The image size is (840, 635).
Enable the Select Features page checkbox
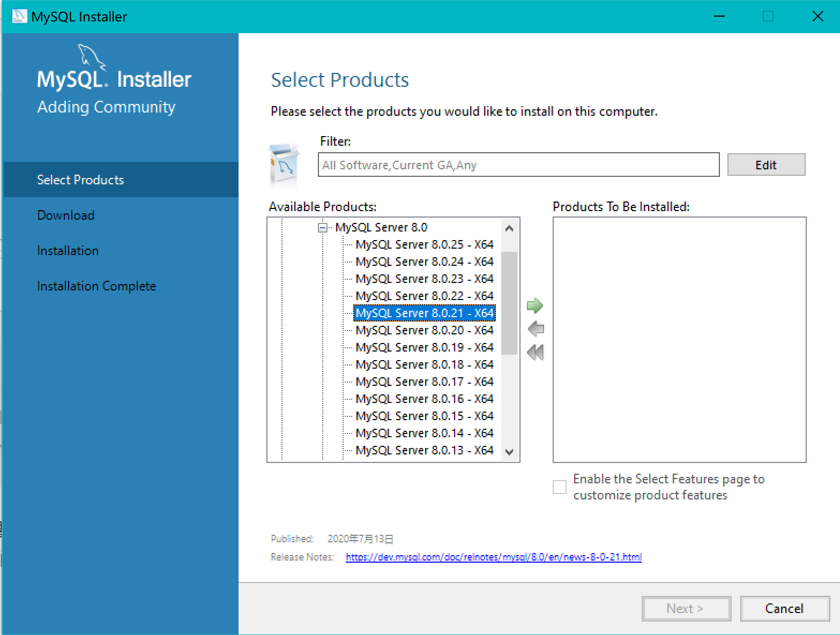coord(559,487)
